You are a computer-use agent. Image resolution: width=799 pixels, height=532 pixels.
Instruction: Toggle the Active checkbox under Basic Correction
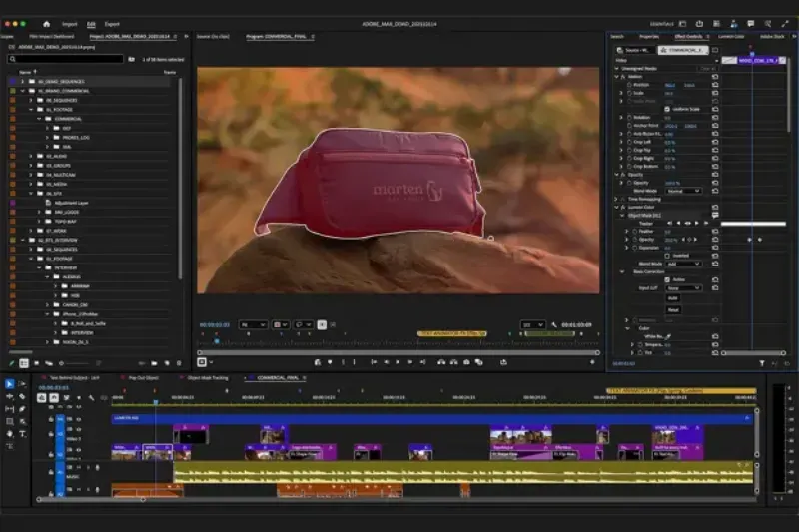[667, 280]
